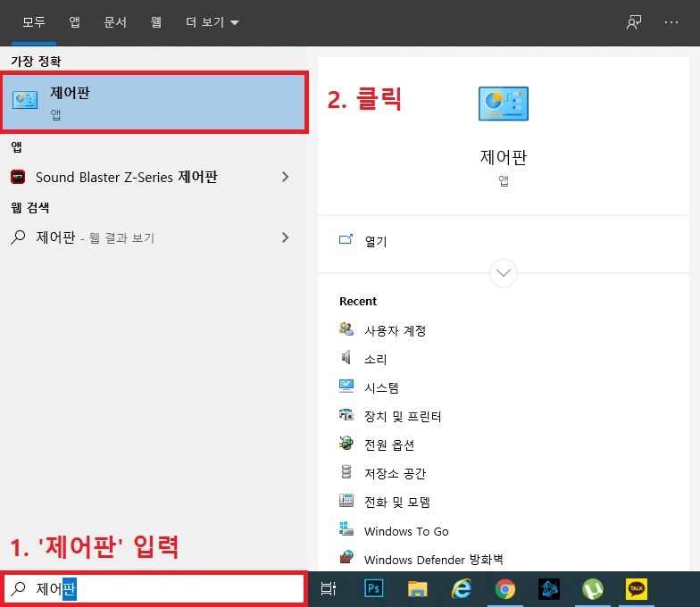
Task: Select the 모두 search tab
Action: pos(34,21)
